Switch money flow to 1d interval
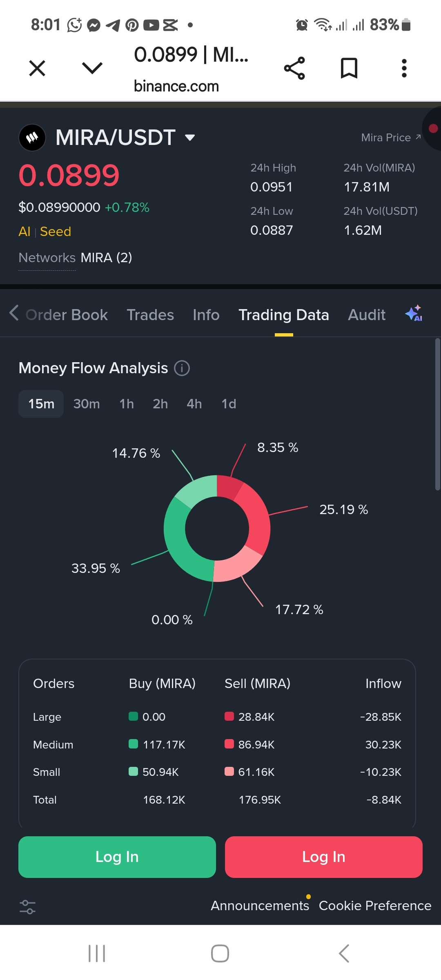Screen dimensions: 441x980 click(x=229, y=404)
